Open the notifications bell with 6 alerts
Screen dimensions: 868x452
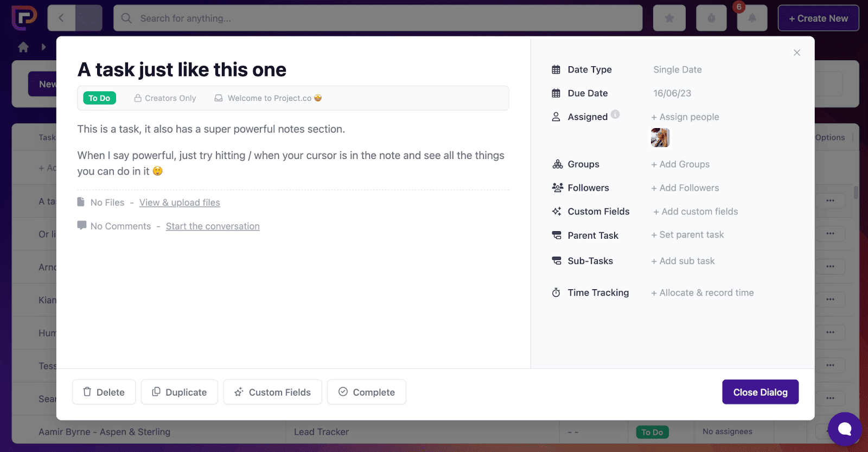pos(752,17)
